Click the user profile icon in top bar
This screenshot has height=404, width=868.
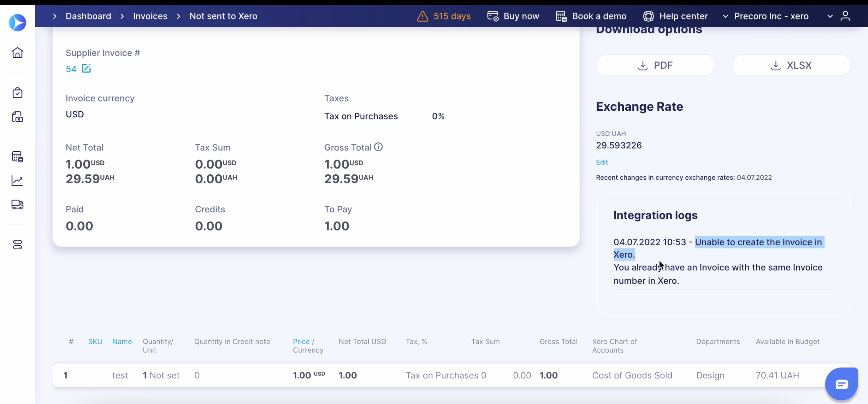(x=846, y=16)
